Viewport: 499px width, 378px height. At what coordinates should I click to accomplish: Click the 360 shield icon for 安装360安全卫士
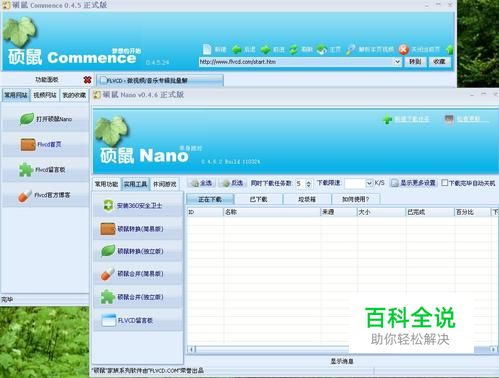[108, 205]
